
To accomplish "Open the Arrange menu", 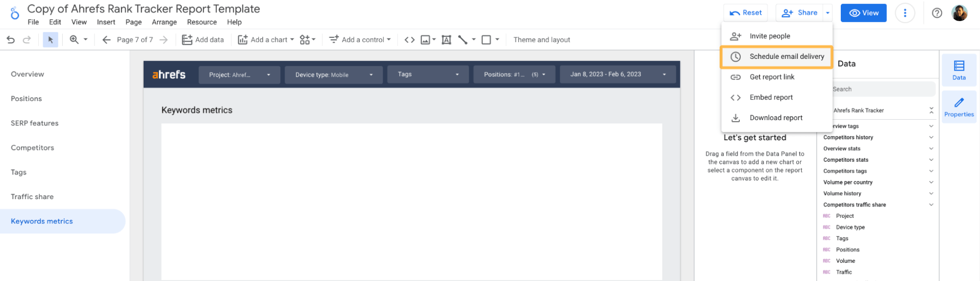I will 164,22.
